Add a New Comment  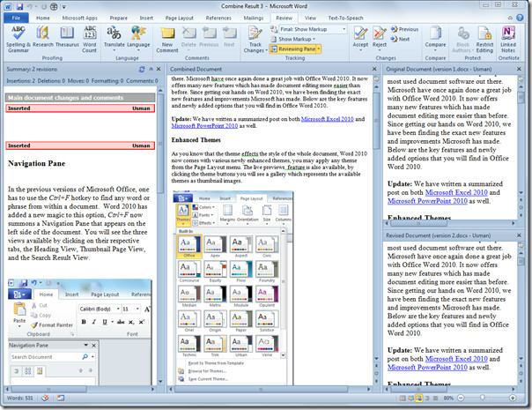(x=167, y=39)
